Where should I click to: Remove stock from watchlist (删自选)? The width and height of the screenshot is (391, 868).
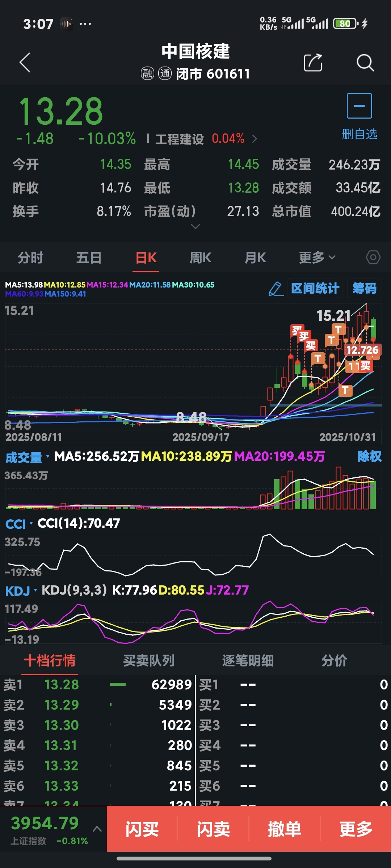[360, 117]
